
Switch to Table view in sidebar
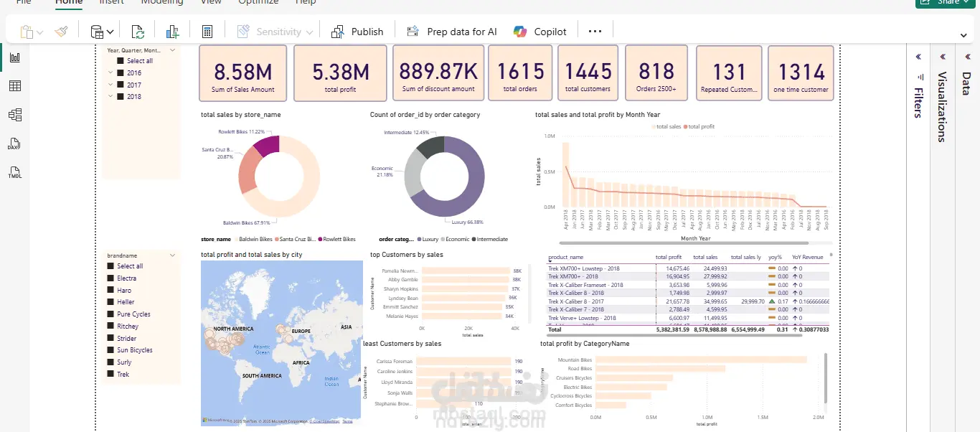tap(14, 86)
